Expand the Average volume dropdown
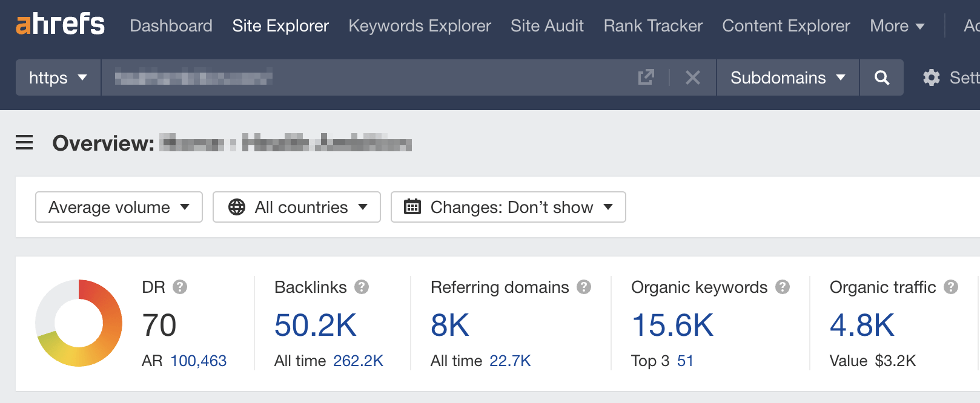Screen dimensions: 980x403 tap(119, 207)
